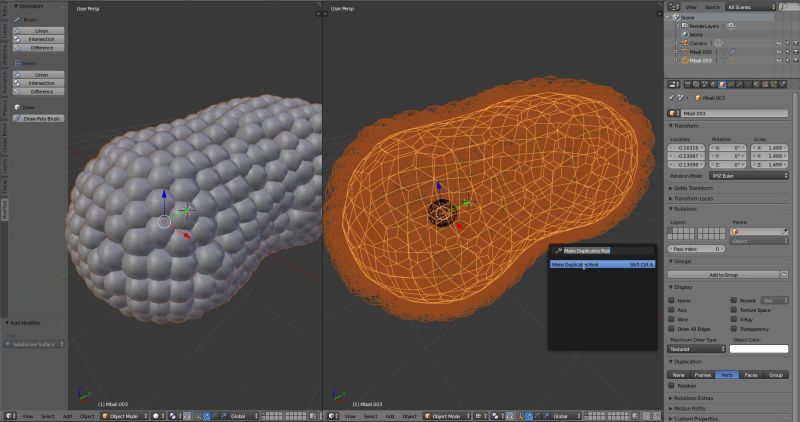Select the Frames duplication tab
This screenshot has height=422, width=800.
pos(703,375)
